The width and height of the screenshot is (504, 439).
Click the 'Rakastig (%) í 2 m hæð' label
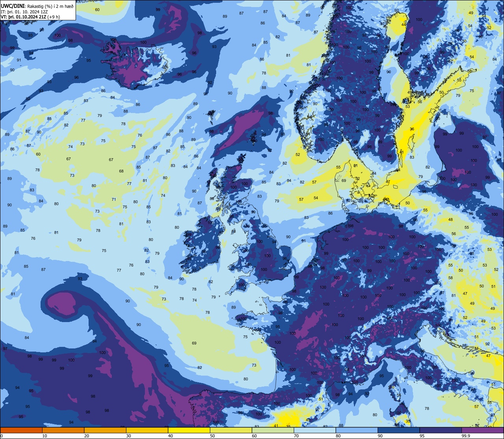click(50, 6)
